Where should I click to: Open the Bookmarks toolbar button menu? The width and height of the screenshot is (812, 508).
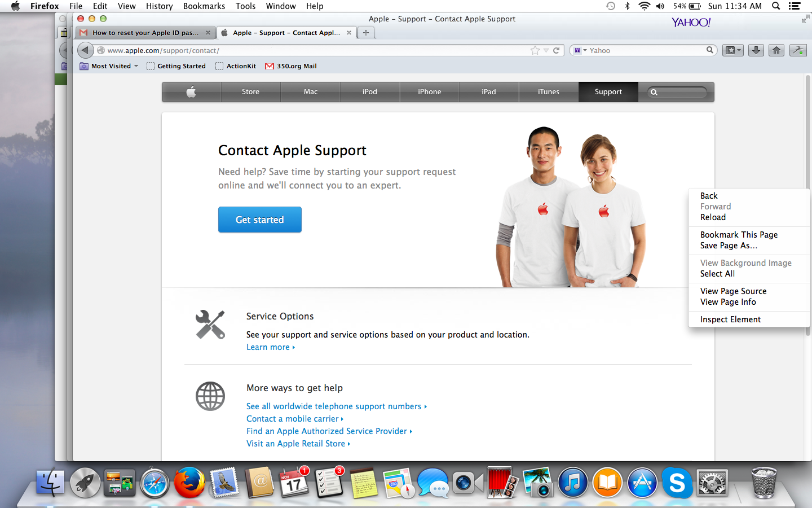pos(733,50)
